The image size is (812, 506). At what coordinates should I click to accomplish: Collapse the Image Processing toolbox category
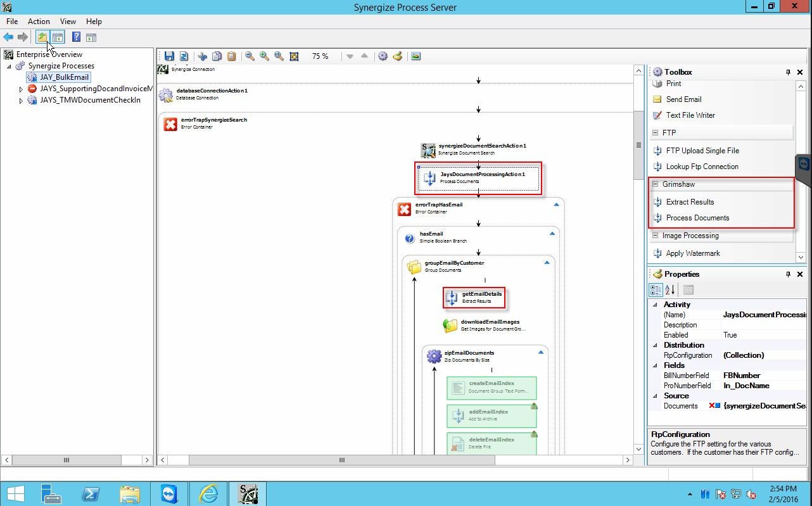(x=656, y=235)
